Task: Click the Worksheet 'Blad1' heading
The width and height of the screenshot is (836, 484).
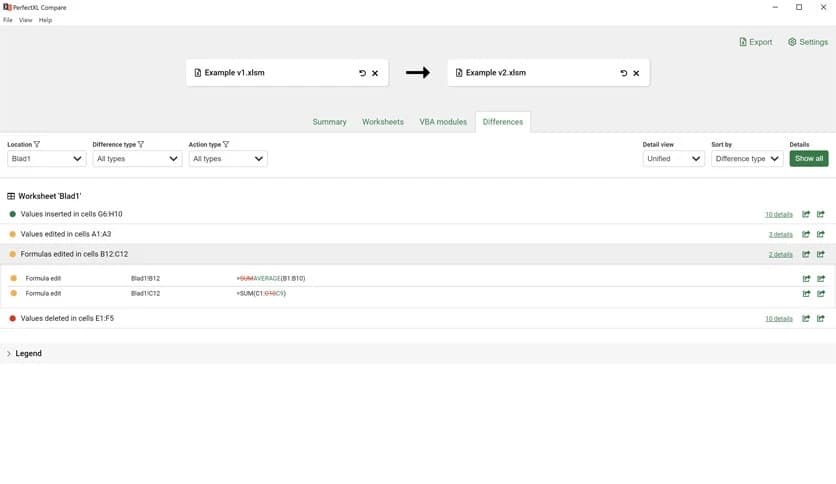Action: point(50,196)
